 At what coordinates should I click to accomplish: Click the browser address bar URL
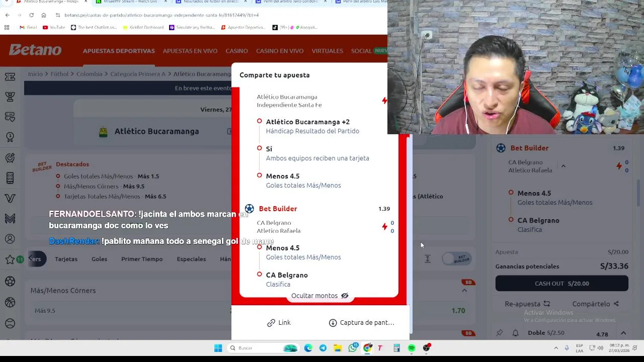click(x=161, y=15)
